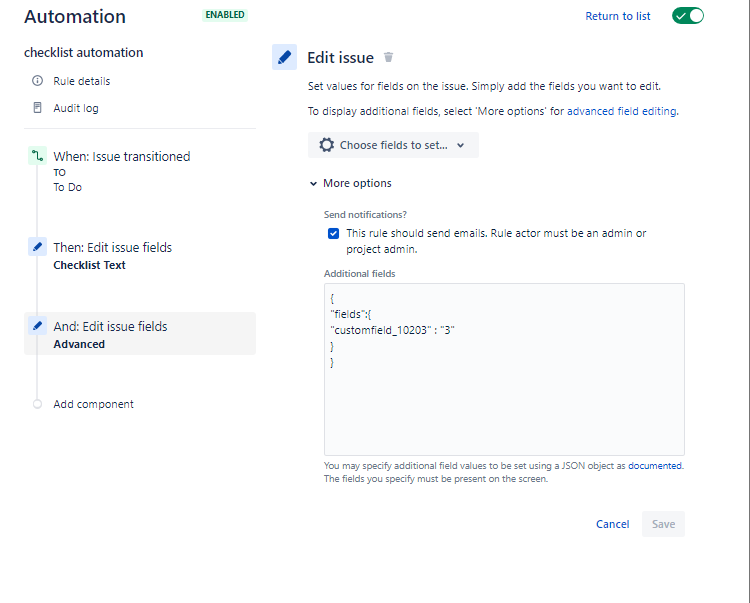Click the pencil icon for Checklist Text action
750x603 pixels.
(37, 247)
